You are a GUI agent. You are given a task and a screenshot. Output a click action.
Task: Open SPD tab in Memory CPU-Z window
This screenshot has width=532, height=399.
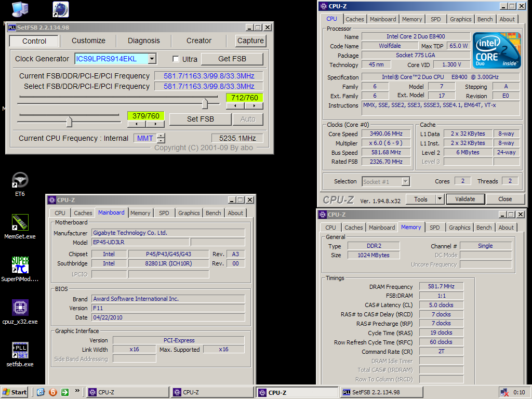click(x=434, y=228)
